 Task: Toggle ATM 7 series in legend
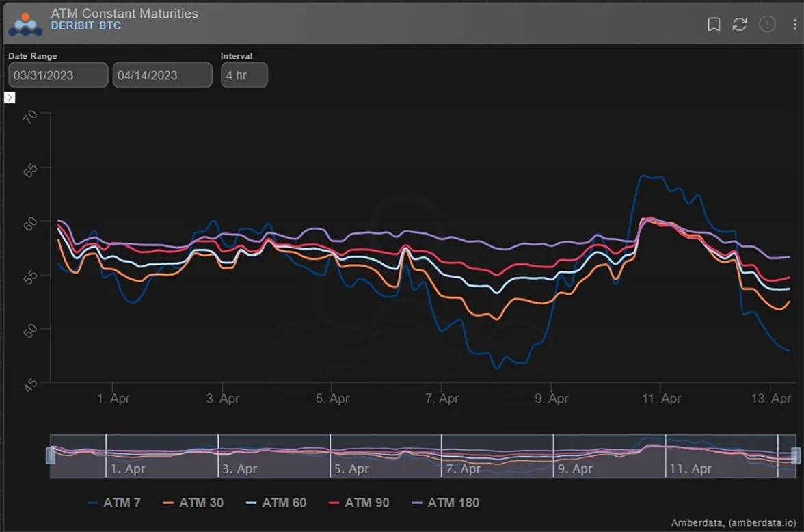coord(113,503)
